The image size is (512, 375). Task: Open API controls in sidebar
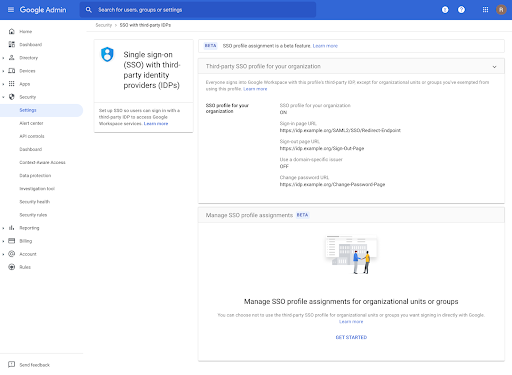[x=32, y=136]
